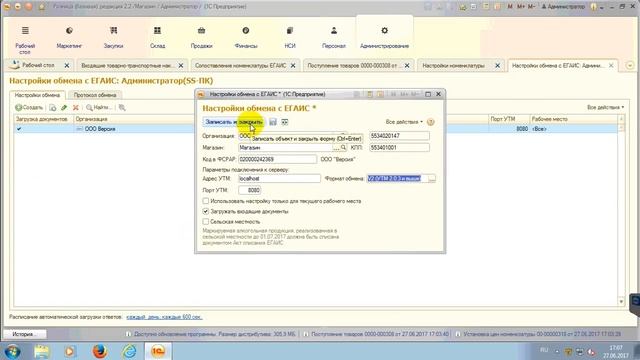This screenshot has height=360, width=640.
Task: Open the help question mark in dialog
Action: pyautogui.click(x=431, y=122)
